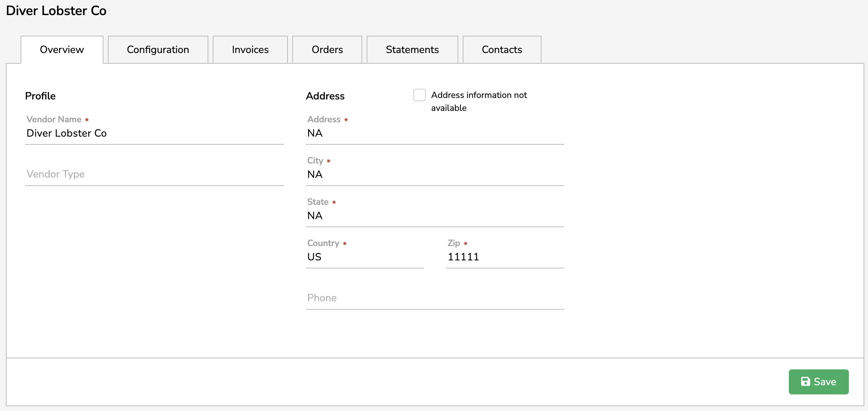Screen dimensions: 868x411
Task: Focus the Address input with NA
Action: [434, 133]
